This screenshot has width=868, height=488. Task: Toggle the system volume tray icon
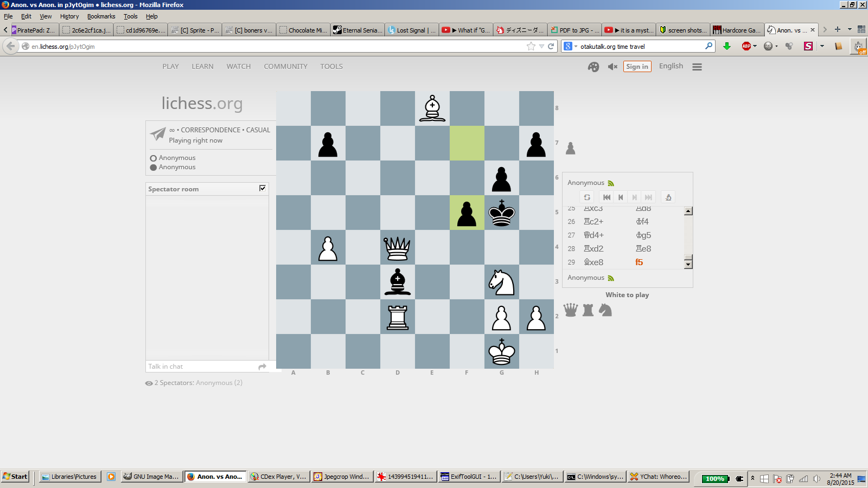point(816,478)
